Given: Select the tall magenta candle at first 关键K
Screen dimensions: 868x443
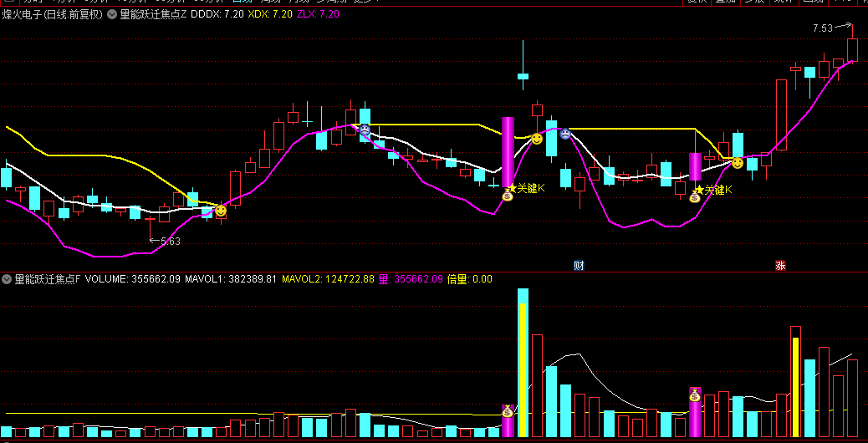Looking at the screenshot, I should coord(508,152).
